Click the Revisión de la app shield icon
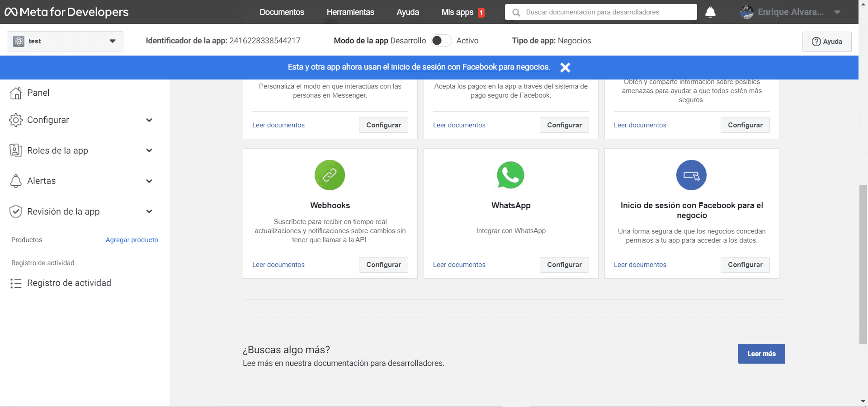The width and height of the screenshot is (868, 407). (16, 211)
